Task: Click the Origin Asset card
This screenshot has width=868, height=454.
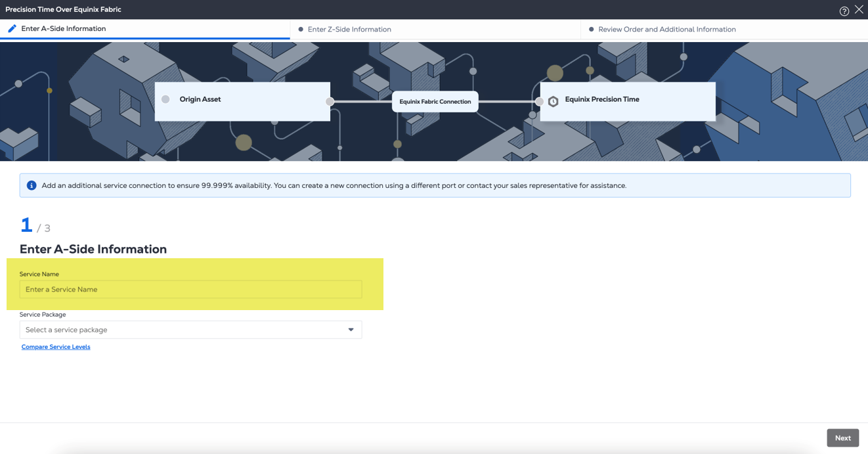Action: [242, 101]
